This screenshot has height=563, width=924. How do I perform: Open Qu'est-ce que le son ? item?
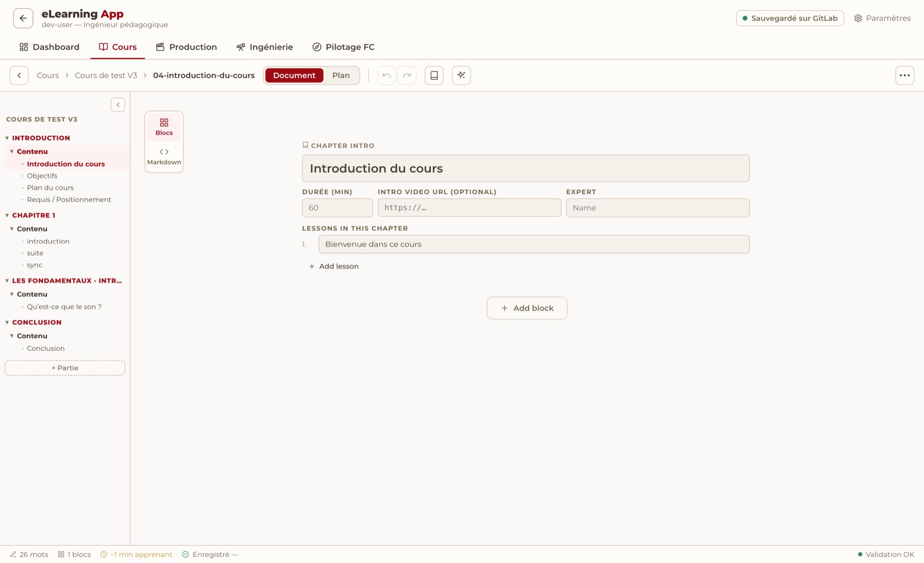(64, 307)
